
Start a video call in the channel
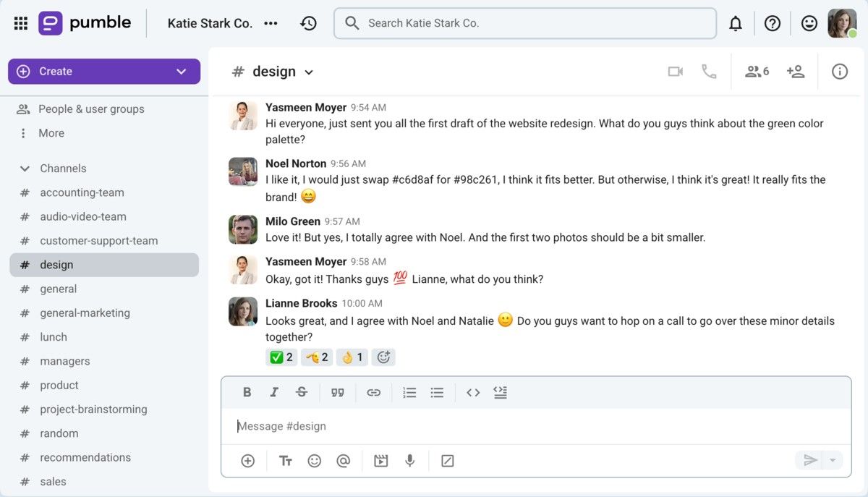pos(675,72)
